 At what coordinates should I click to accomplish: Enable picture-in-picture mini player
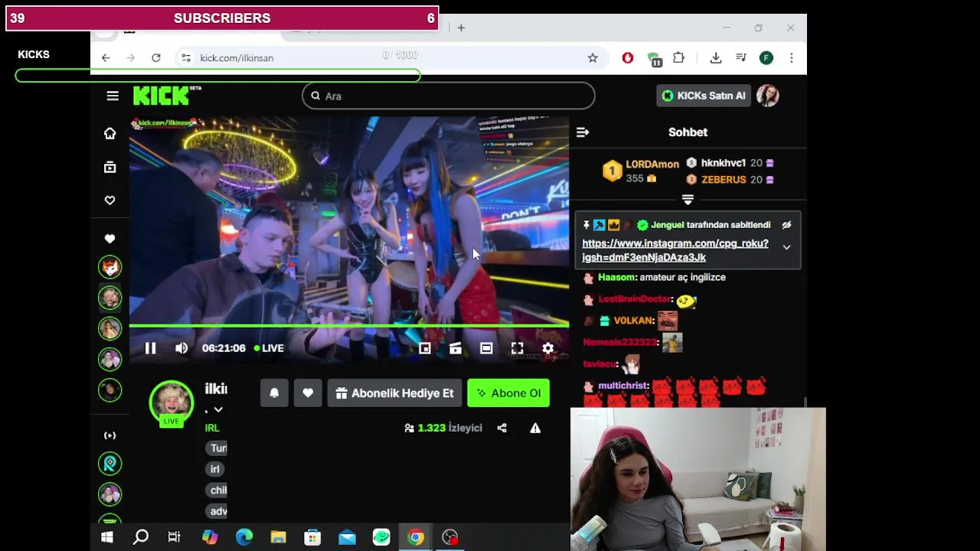425,348
